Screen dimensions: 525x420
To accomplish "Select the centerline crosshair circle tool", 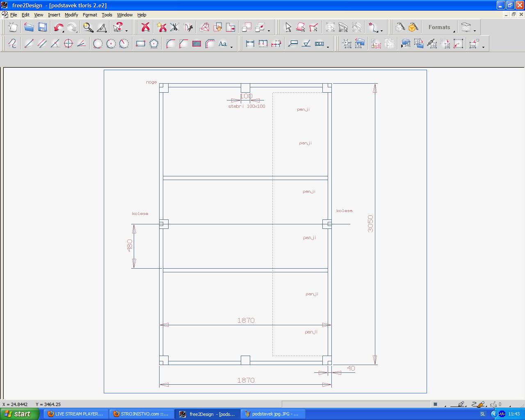I will pyautogui.click(x=68, y=43).
